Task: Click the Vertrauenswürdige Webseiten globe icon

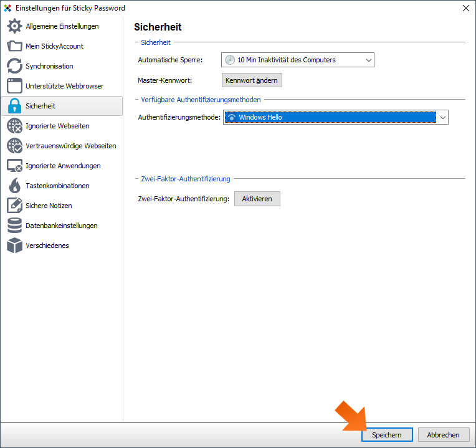Action: 14,146
